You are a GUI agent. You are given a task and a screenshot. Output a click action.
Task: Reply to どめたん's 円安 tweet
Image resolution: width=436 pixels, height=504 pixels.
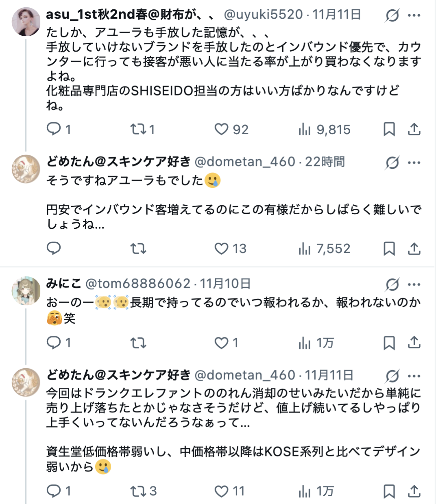pyautogui.click(x=54, y=248)
